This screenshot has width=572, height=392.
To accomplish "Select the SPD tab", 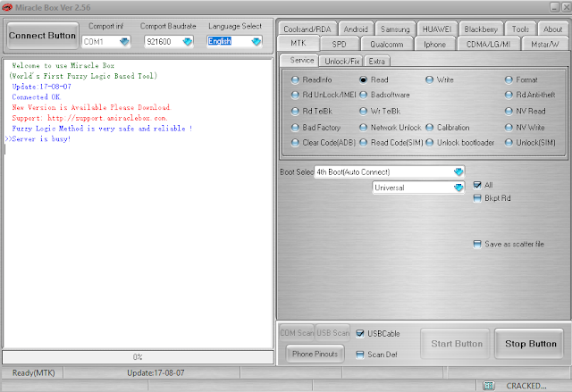I will 339,44.
